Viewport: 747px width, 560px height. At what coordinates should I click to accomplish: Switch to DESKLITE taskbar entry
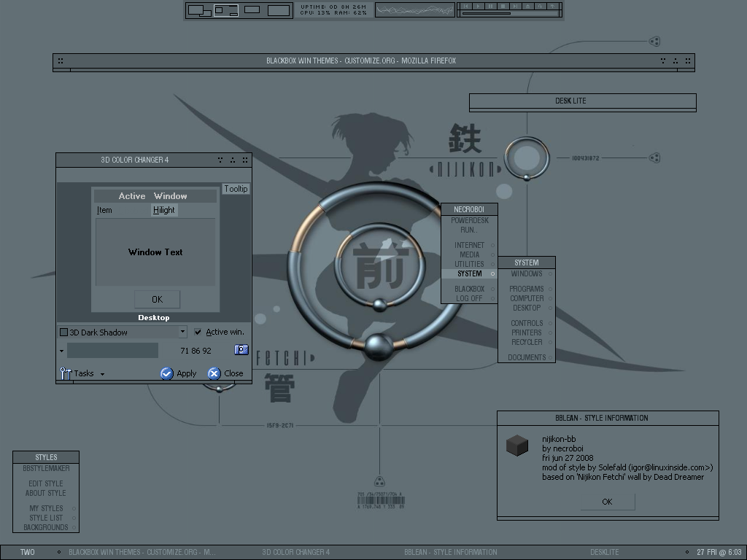(605, 553)
